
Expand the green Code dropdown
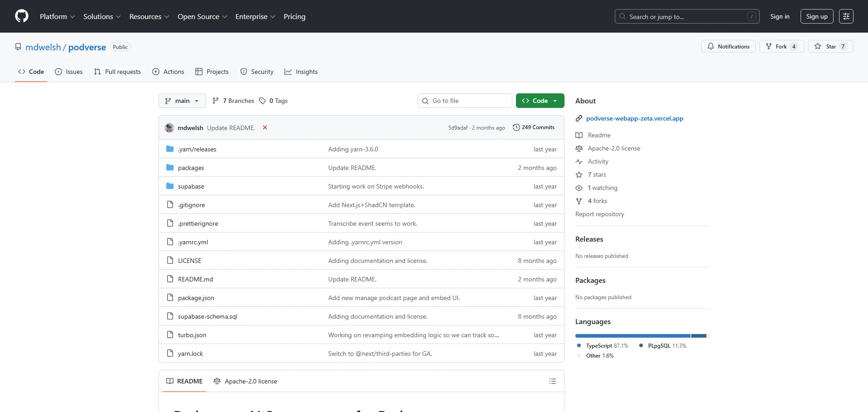click(x=540, y=101)
